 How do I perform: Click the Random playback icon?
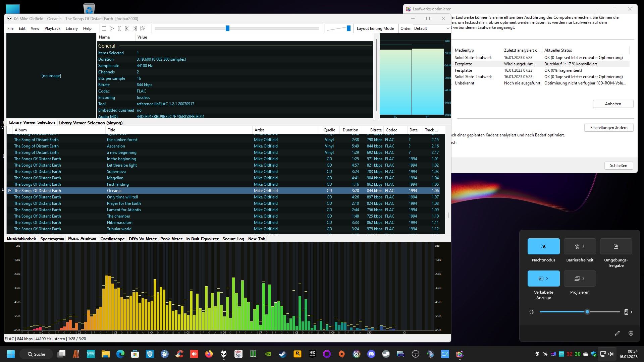coord(143,28)
